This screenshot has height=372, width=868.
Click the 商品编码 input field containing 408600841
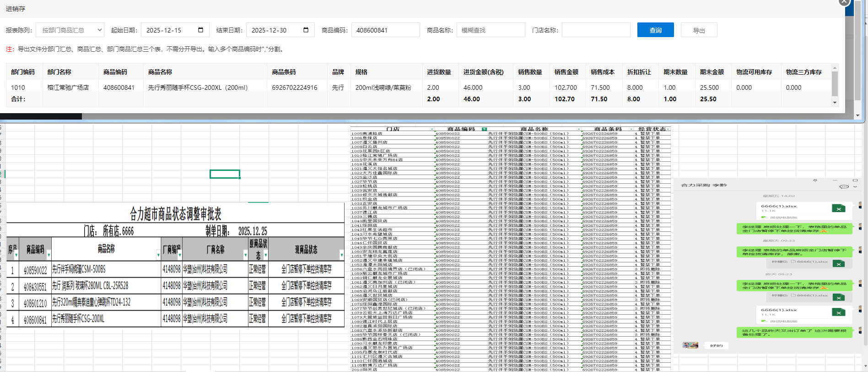coord(385,30)
